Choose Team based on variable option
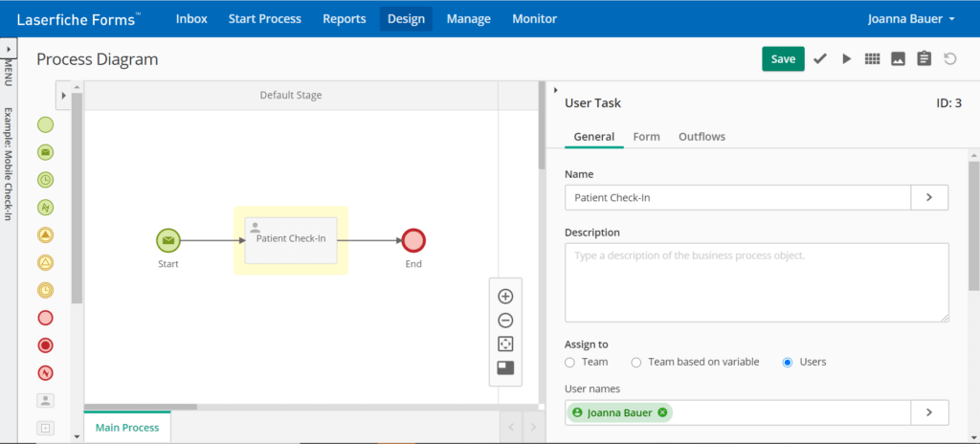Screen dimensions: 980x444 (635, 362)
